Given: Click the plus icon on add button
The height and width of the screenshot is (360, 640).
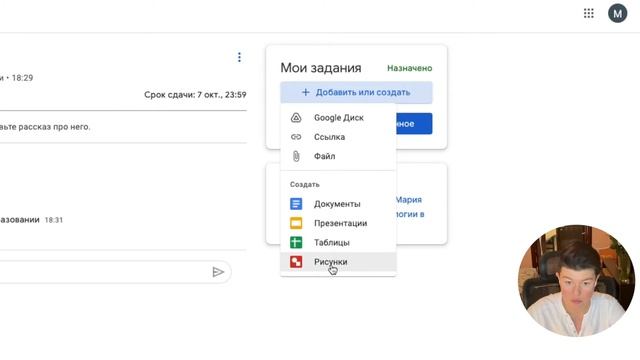Looking at the screenshot, I should point(305,92).
